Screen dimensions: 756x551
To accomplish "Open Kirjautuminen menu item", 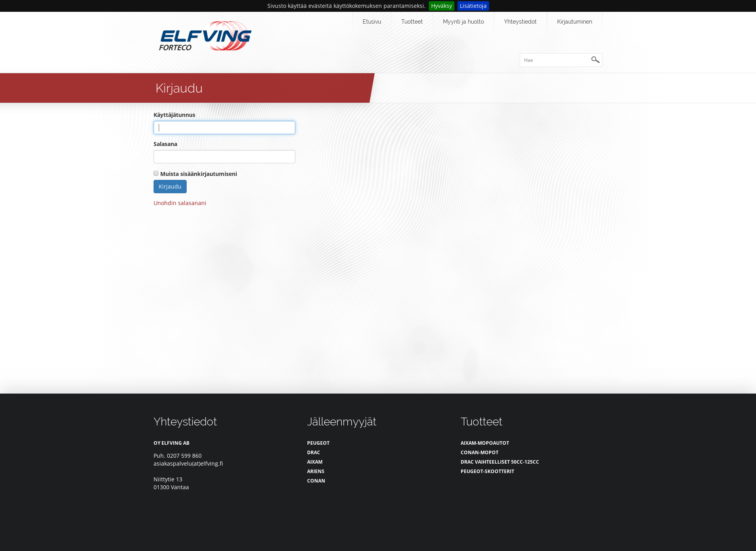I will point(574,22).
